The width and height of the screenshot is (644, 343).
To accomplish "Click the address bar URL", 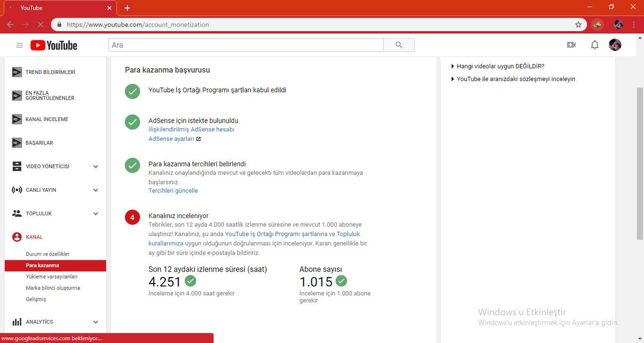I will click(x=138, y=25).
